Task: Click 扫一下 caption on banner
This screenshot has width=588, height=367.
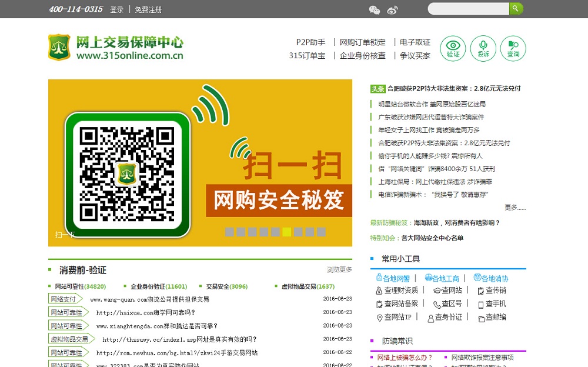Action: [x=65, y=235]
